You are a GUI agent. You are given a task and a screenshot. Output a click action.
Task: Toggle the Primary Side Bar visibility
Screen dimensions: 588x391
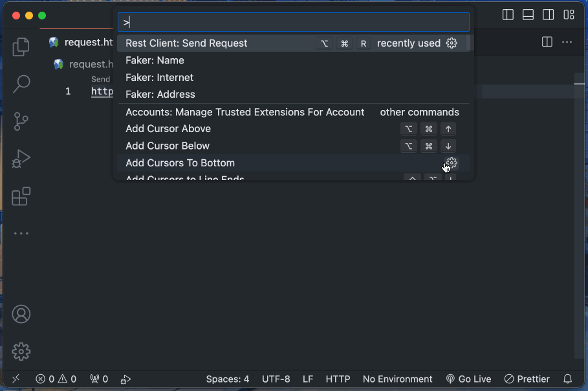[508, 14]
